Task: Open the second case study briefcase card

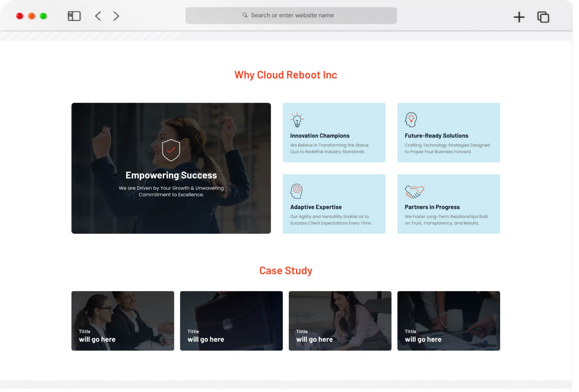Action: click(231, 321)
